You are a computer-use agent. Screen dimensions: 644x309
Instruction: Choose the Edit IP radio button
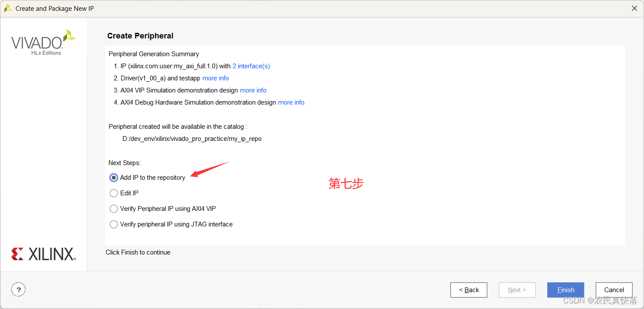point(114,193)
